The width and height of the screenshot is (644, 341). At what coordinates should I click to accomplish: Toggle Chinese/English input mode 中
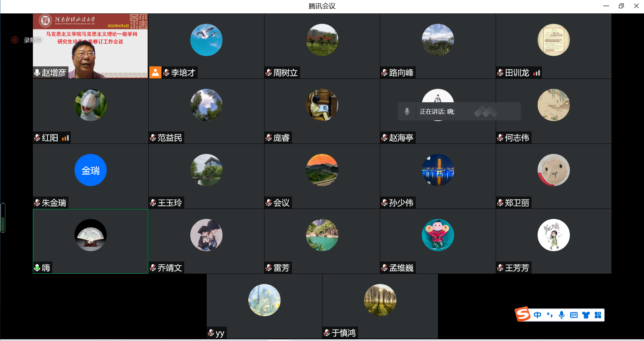[537, 315]
